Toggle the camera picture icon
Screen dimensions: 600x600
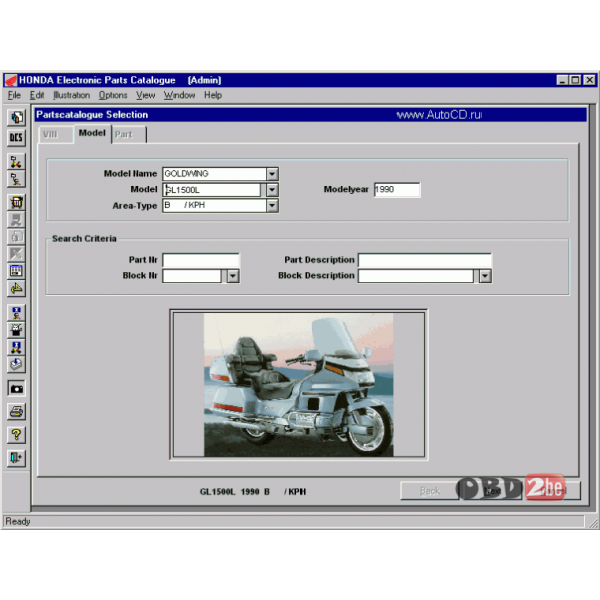pos(16,388)
